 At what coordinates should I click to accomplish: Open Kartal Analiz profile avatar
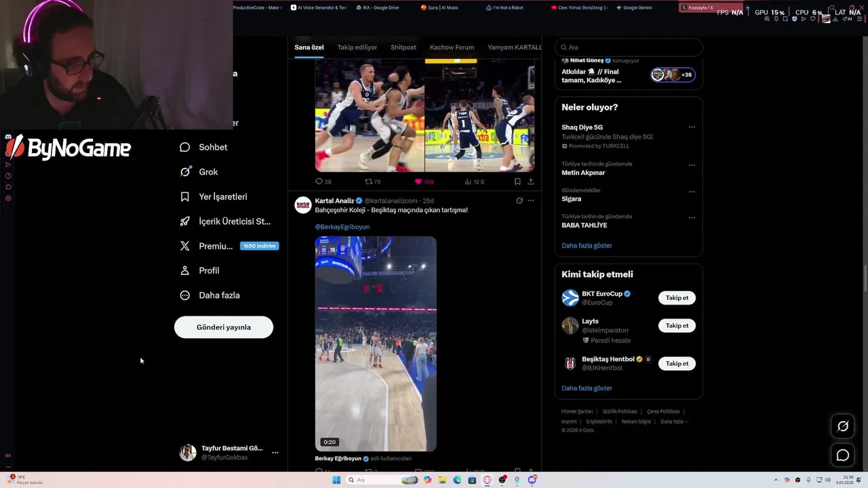click(303, 205)
